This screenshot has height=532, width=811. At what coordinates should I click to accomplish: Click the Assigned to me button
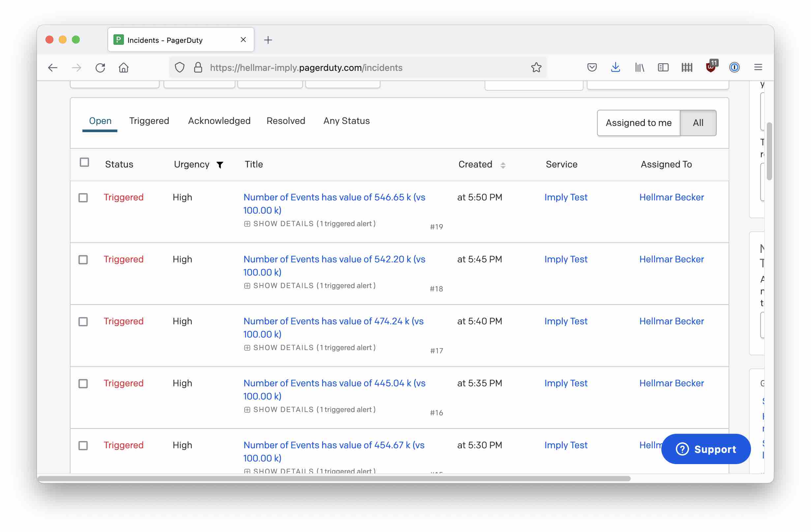coord(638,123)
